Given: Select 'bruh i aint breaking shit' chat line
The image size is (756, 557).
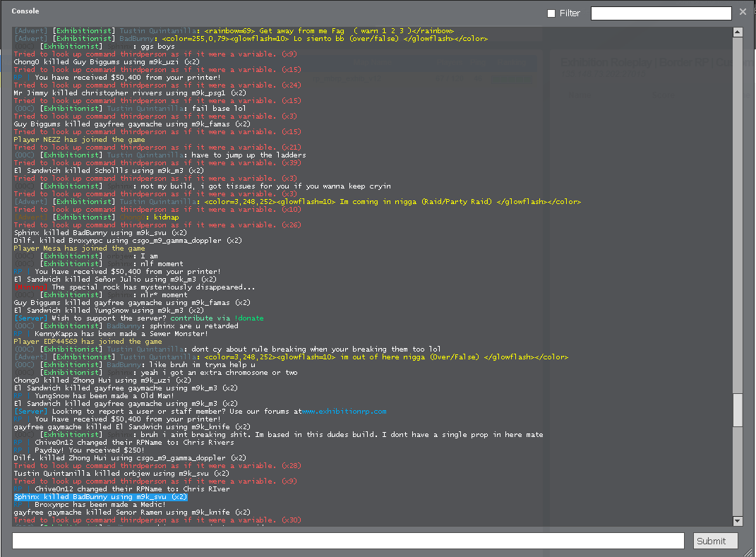Looking at the screenshot, I should tap(278, 435).
